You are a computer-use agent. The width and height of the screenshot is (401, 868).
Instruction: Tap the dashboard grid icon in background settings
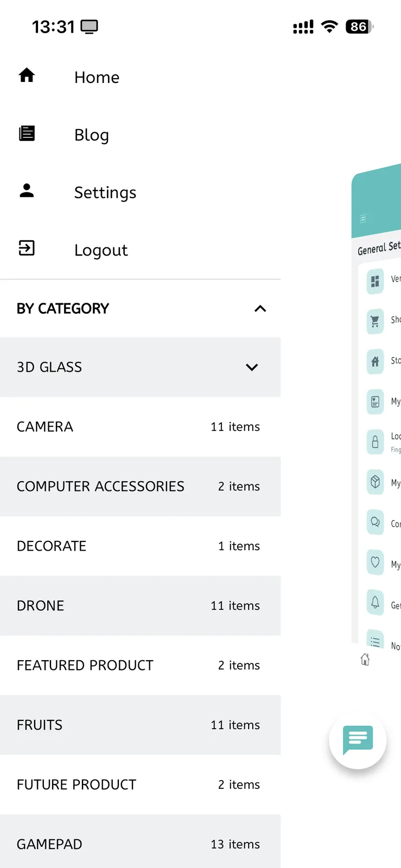pos(375,281)
